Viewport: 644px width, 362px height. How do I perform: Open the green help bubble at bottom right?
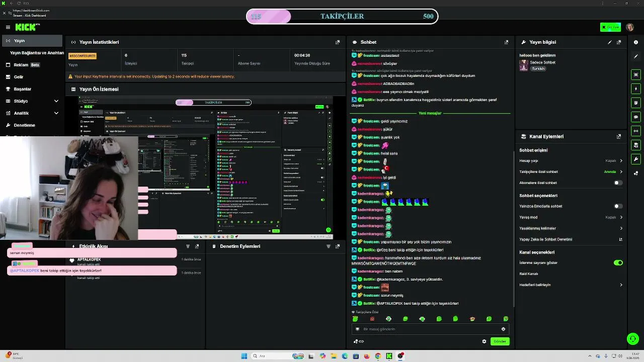click(632, 339)
